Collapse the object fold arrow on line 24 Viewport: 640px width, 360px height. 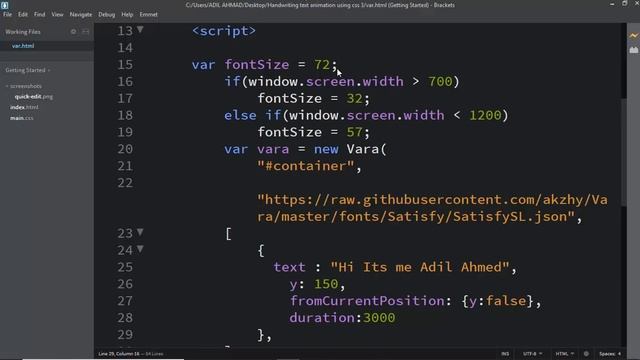(x=140, y=249)
